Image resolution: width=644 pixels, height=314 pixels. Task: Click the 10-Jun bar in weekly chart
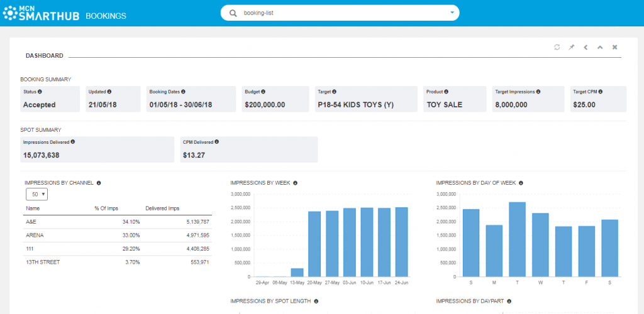point(367,242)
